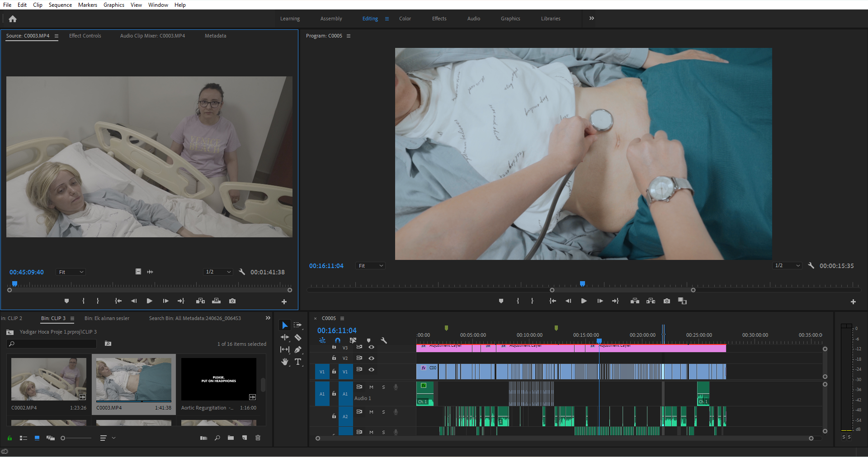Open the Effect Controls panel tab
The width and height of the screenshot is (868, 457).
[x=85, y=36]
